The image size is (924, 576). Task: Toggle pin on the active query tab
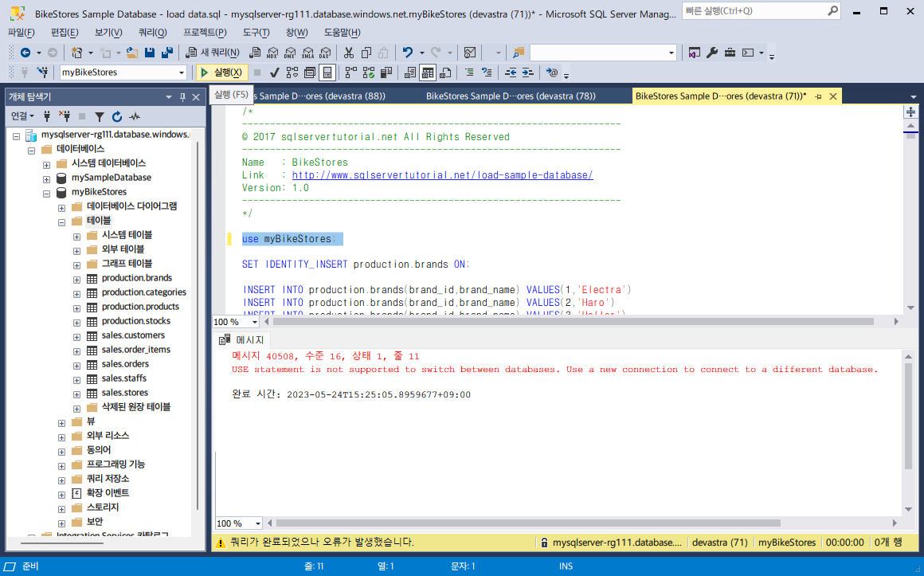point(818,96)
